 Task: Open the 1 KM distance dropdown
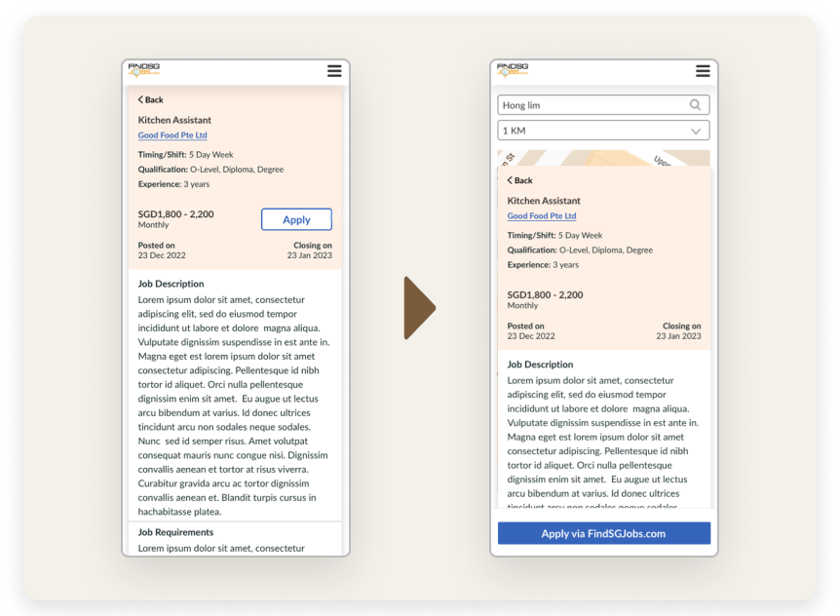(x=604, y=131)
